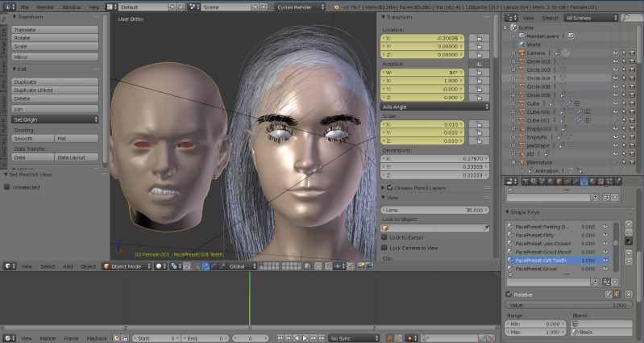Open viewport shading mode selector

click(160, 266)
